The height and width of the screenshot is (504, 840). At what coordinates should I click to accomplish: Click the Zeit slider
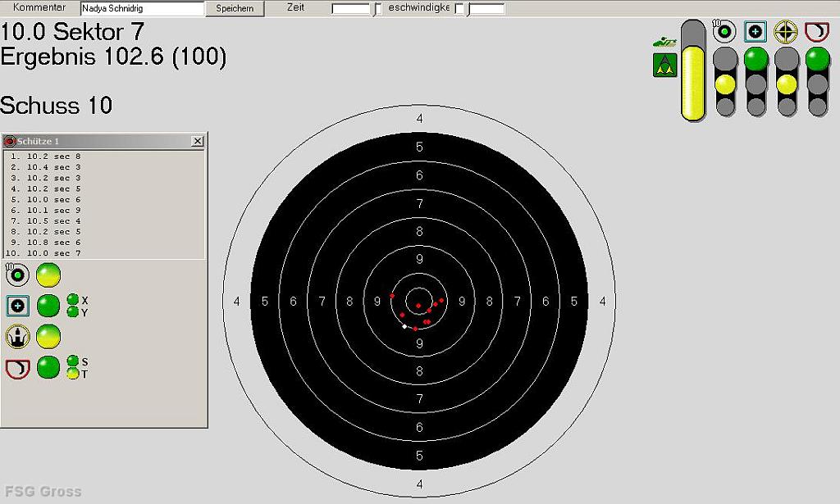356,8
